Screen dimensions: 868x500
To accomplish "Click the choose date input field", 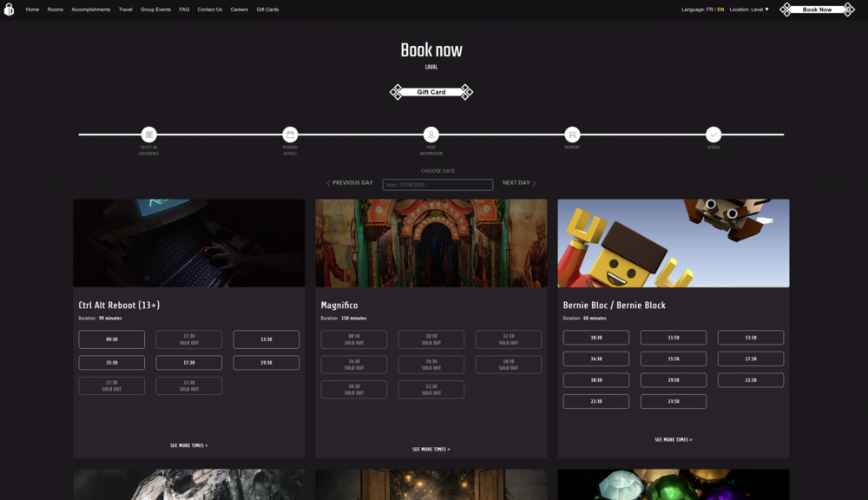I will [437, 184].
